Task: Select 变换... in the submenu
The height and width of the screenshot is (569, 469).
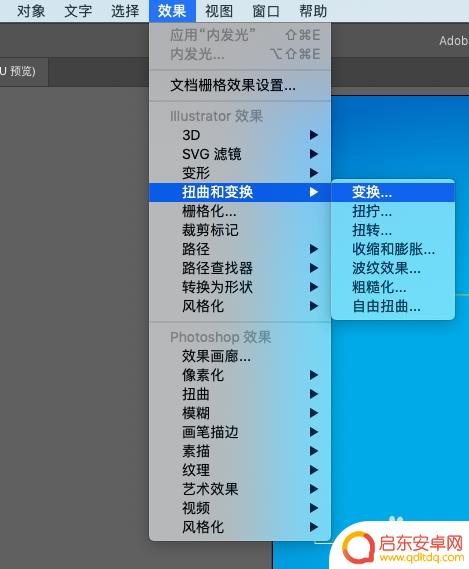Action: coord(393,192)
